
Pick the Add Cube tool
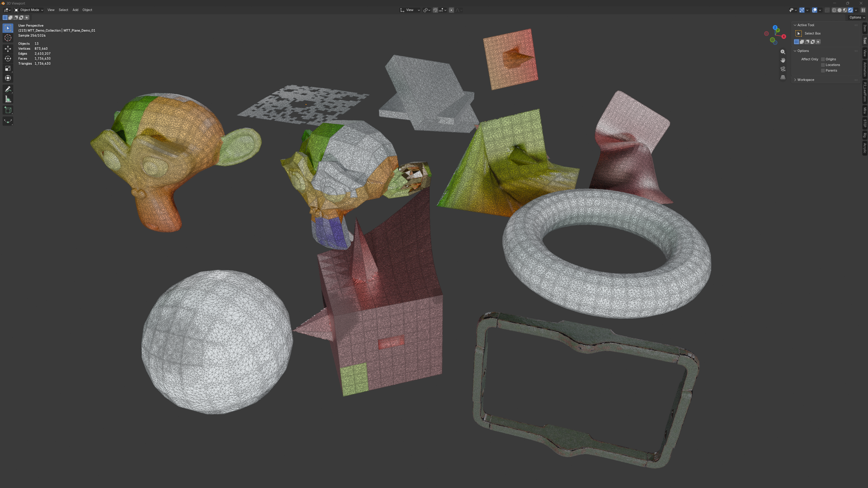click(x=8, y=110)
